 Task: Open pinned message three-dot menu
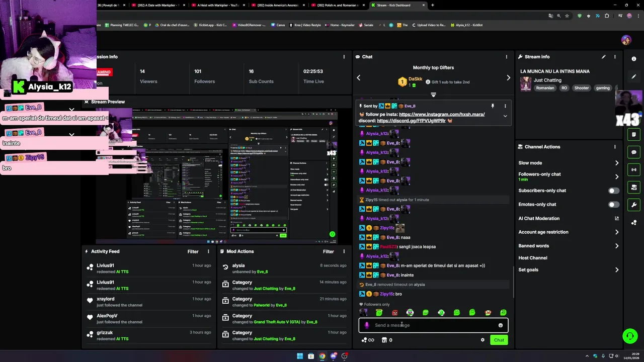point(505,106)
